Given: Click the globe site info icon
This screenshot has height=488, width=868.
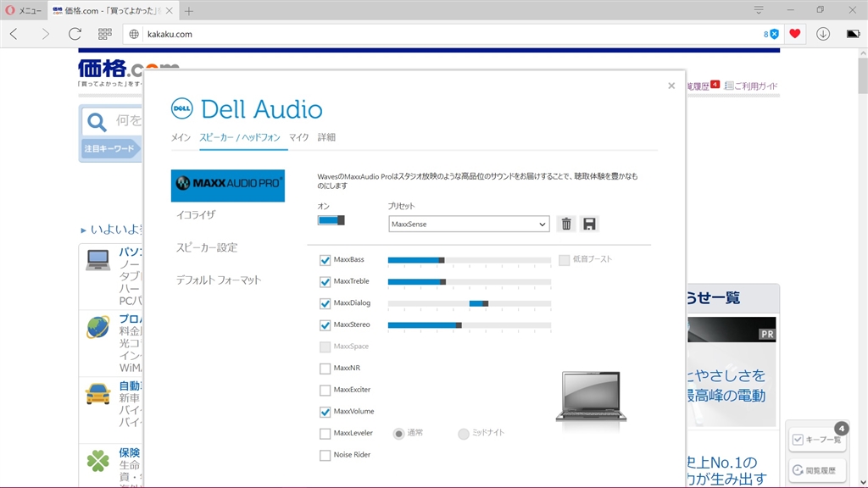Looking at the screenshot, I should pos(134,34).
